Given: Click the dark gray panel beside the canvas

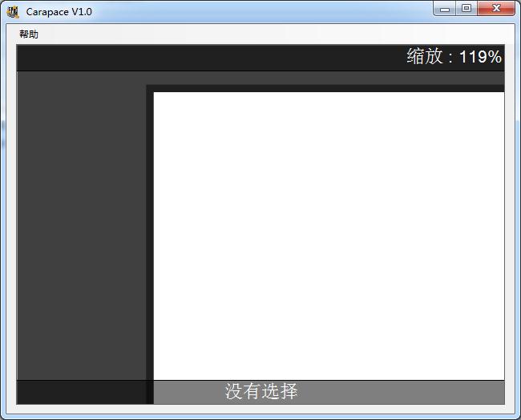Looking at the screenshot, I should [82, 226].
